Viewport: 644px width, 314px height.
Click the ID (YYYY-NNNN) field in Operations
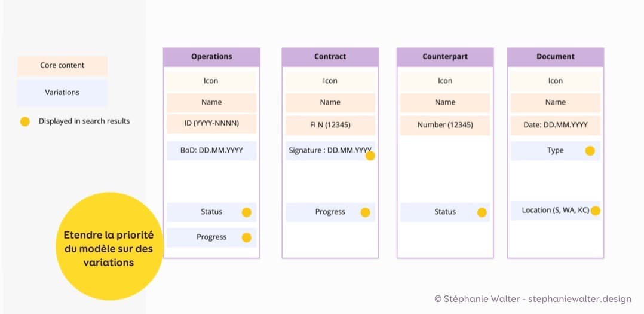pyautogui.click(x=211, y=125)
